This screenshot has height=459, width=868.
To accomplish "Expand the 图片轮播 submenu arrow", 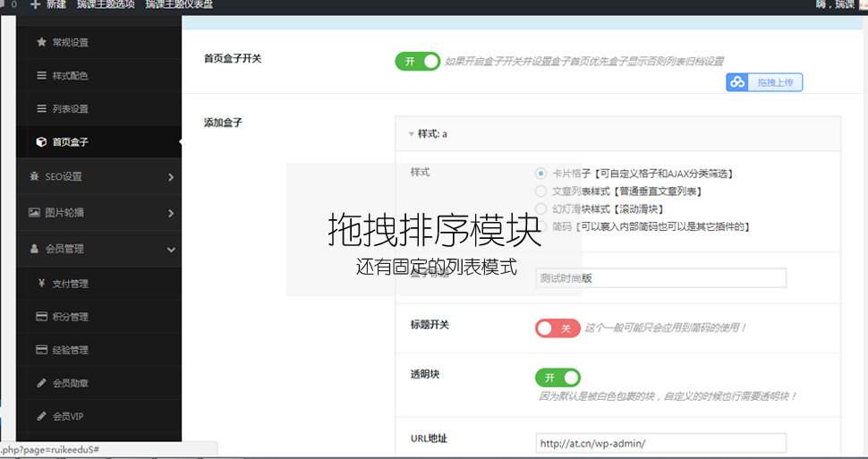I will click(x=170, y=214).
